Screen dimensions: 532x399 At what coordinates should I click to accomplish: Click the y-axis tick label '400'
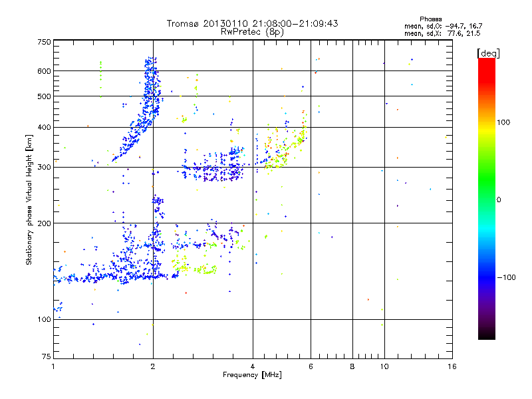pyautogui.click(x=45, y=128)
